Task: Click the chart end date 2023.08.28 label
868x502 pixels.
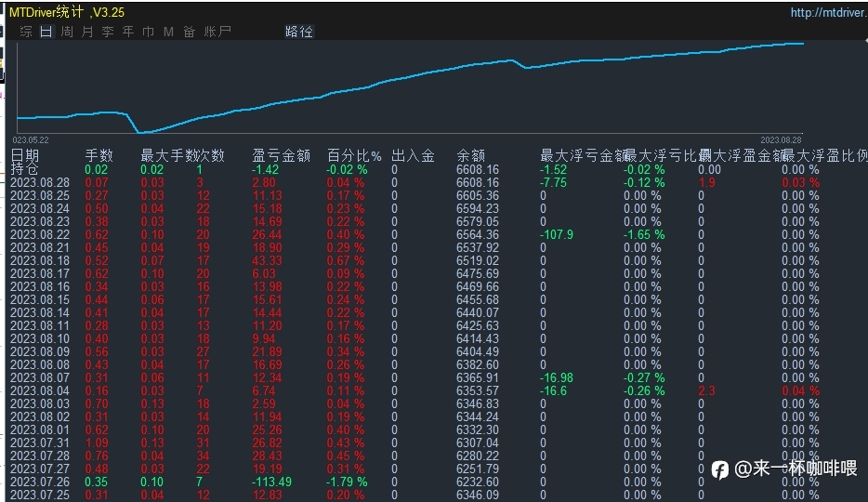Action: pos(781,140)
